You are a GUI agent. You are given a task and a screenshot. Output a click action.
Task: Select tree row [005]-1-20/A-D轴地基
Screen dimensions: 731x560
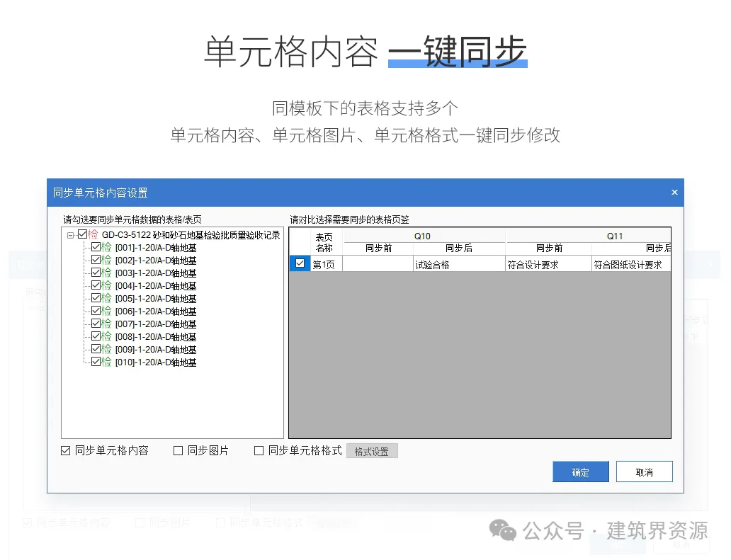[156, 299]
